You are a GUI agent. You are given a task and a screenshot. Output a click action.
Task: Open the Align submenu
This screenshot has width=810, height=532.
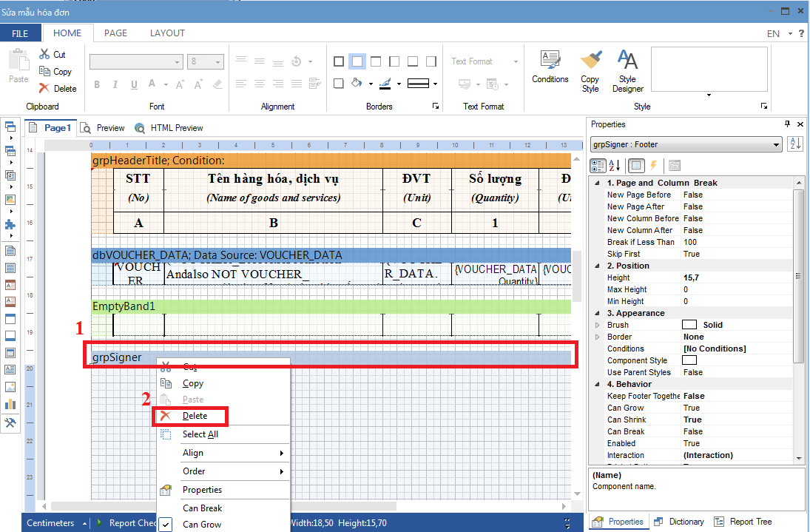tap(223, 453)
